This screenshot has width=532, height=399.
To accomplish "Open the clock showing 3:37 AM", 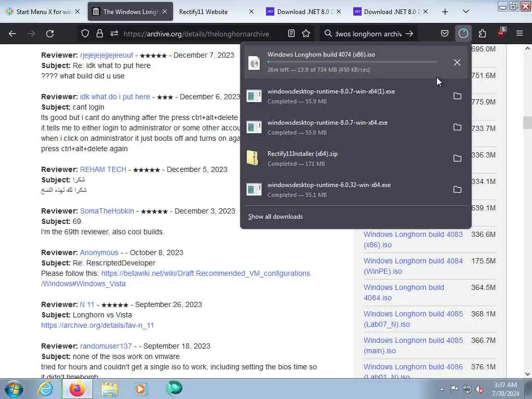I will point(506,389).
